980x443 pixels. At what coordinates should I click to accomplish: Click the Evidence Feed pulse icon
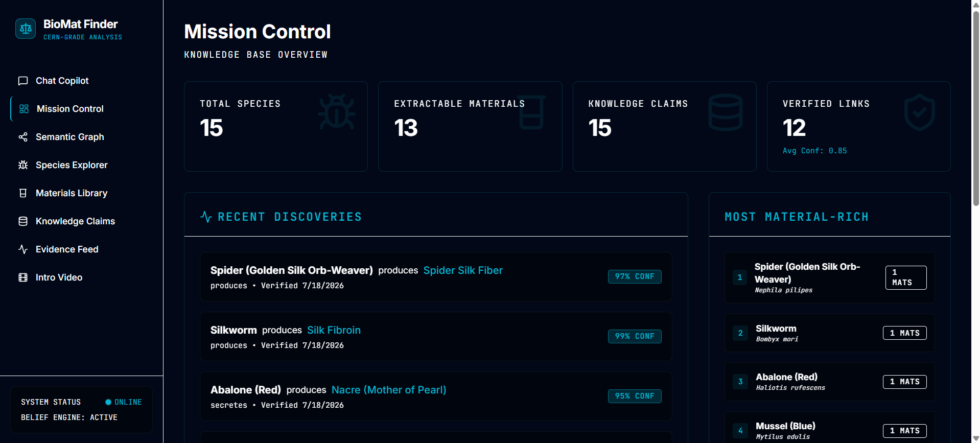[23, 249]
